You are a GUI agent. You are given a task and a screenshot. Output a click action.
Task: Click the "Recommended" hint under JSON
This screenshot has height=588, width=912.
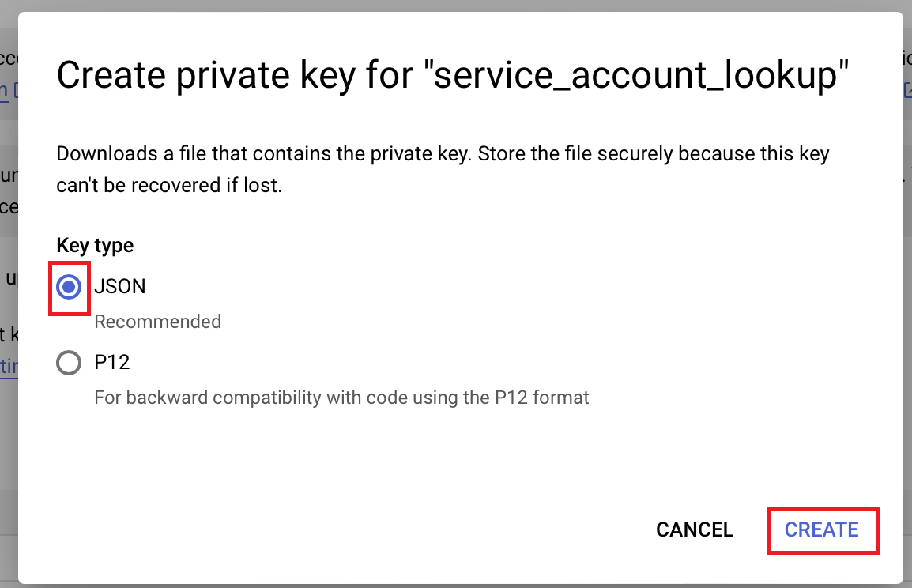(x=157, y=322)
